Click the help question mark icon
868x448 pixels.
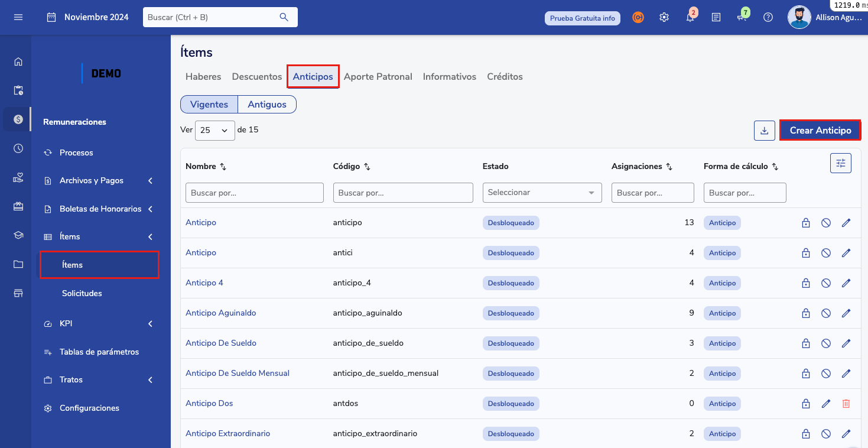tap(768, 18)
